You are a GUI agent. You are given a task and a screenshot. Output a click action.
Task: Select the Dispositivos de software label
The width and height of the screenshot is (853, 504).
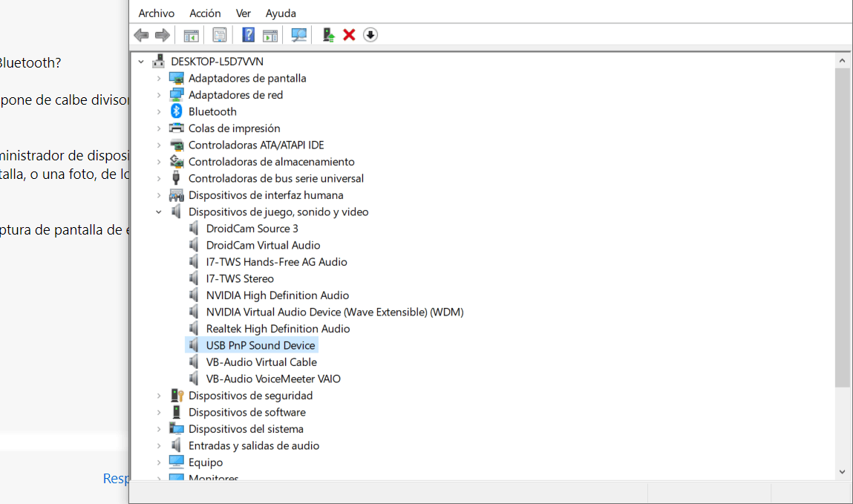pyautogui.click(x=247, y=412)
